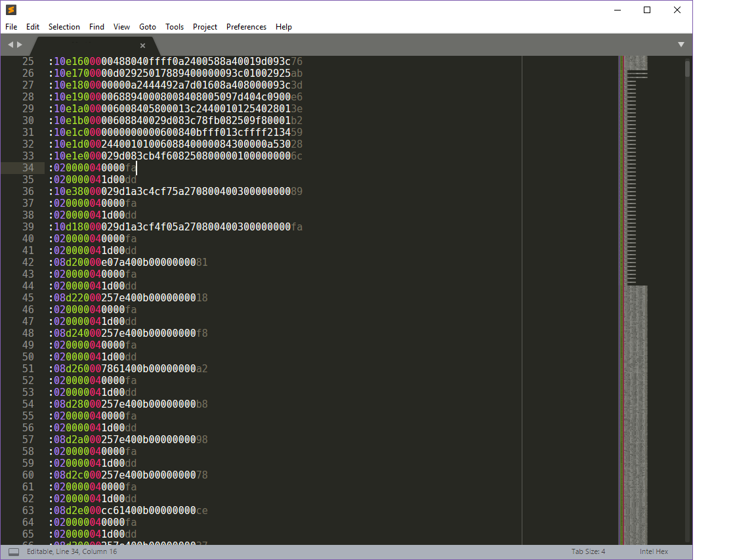Image resolution: width=756 pixels, height=560 pixels.
Task: Click line number 42 in gutter
Action: 28,263
